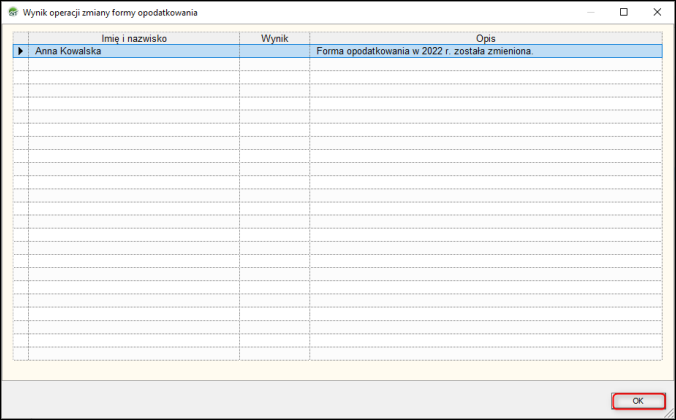Click the application icon in the title bar
The width and height of the screenshot is (676, 420).
(13, 12)
